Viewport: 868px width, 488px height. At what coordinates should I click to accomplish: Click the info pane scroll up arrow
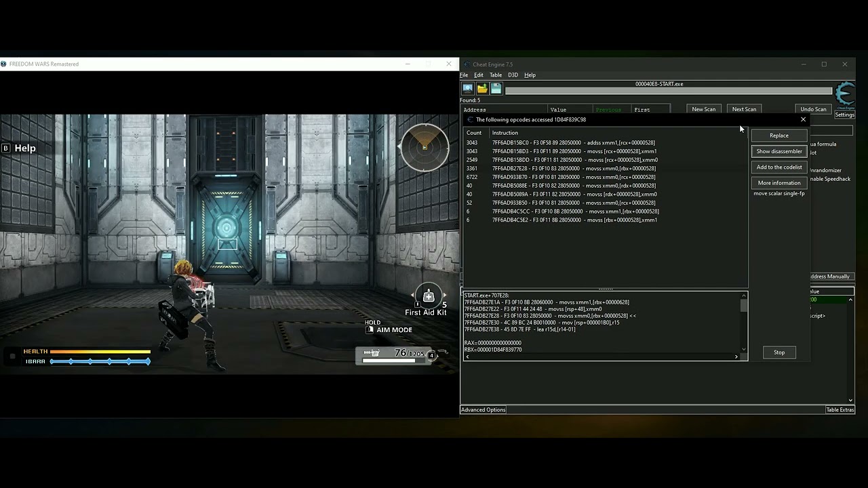744,296
